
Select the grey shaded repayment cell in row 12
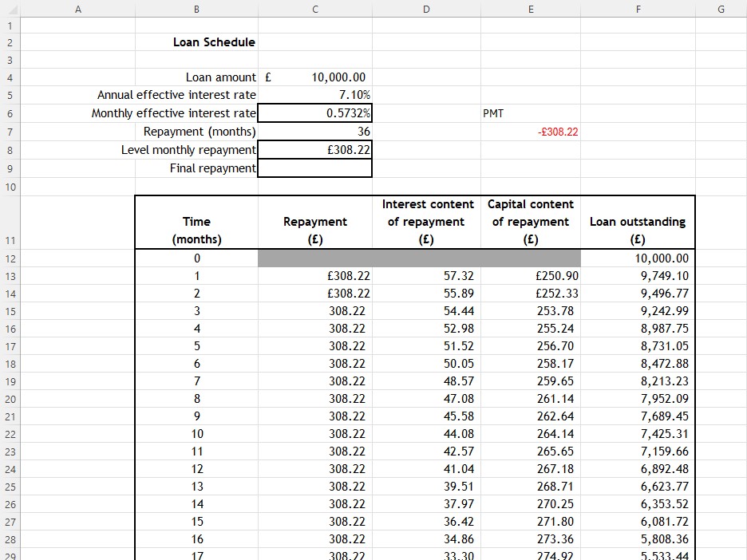[x=315, y=258]
